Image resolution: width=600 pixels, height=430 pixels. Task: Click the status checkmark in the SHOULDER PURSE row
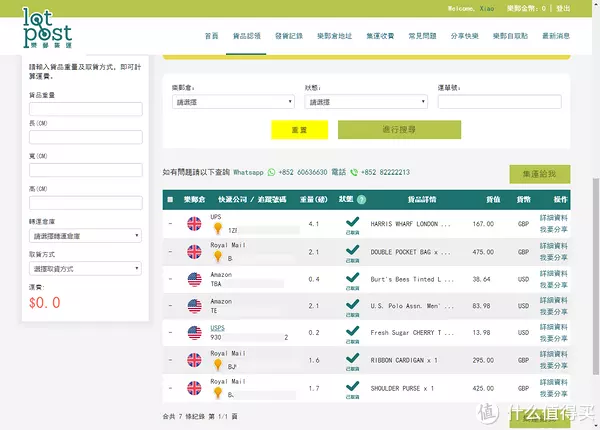[352, 386]
